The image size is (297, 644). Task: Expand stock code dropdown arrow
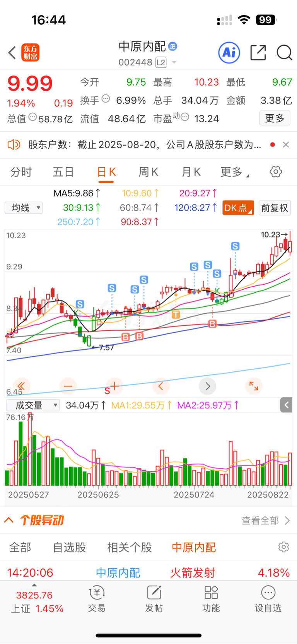[x=174, y=62]
